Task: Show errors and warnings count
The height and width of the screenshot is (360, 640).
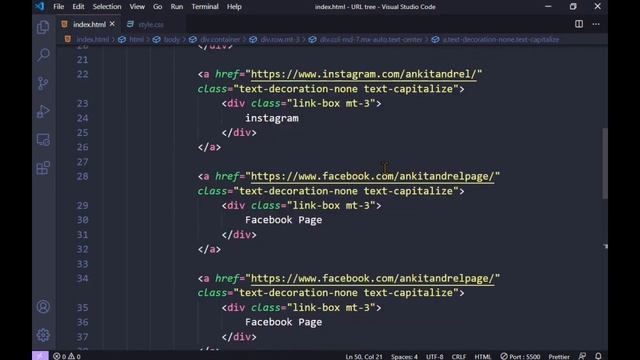Action: pyautogui.click(x=67, y=356)
